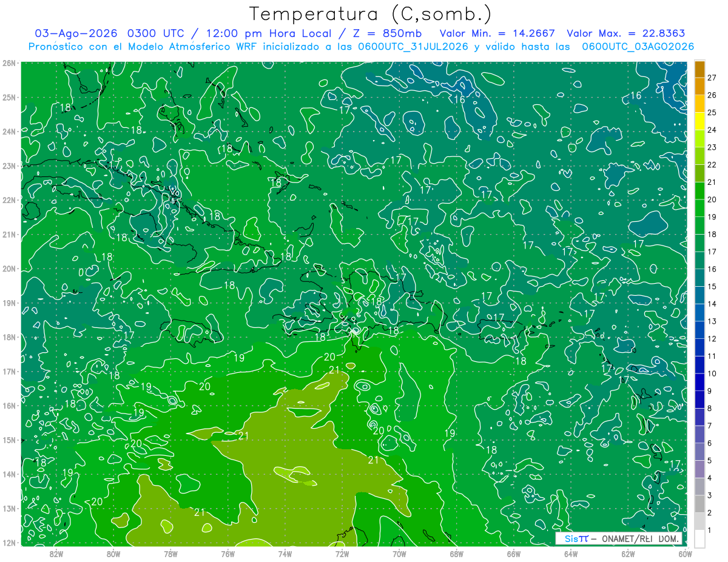Click the latitude axis label "14N"
The image size is (728, 562).
coord(9,474)
